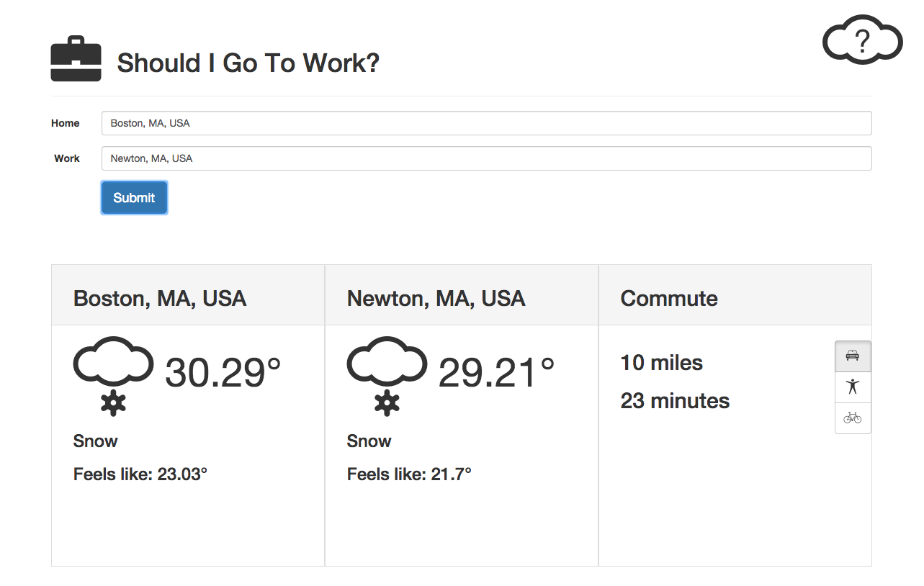Click the Work field label
The width and height of the screenshot is (924, 586).
[67, 158]
